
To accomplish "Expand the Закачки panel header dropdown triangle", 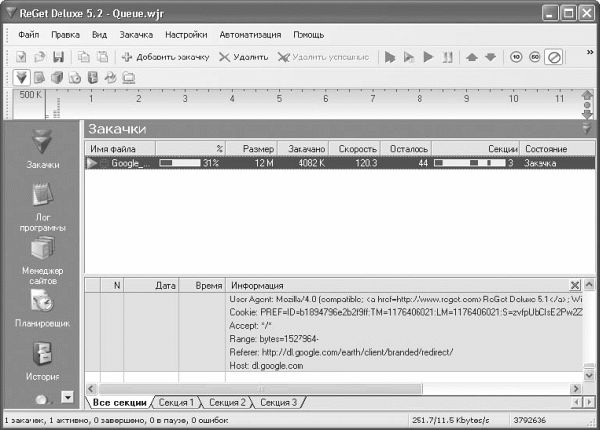I will point(587,129).
